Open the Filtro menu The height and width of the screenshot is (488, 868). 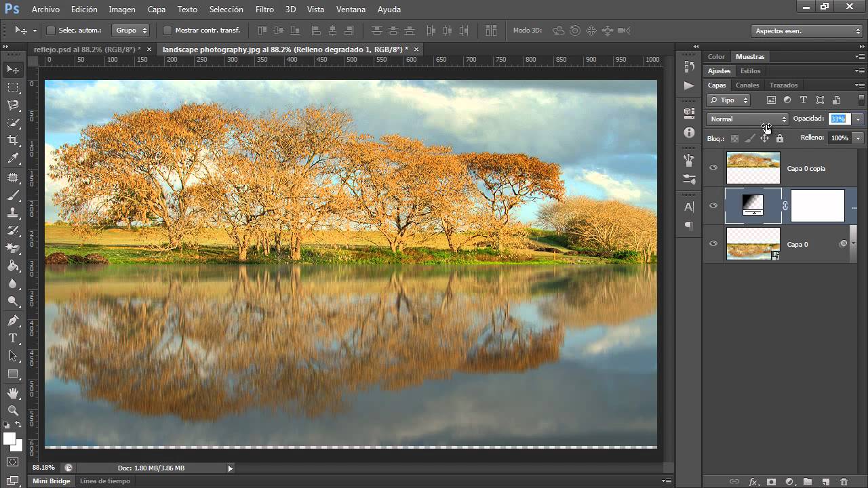click(264, 9)
